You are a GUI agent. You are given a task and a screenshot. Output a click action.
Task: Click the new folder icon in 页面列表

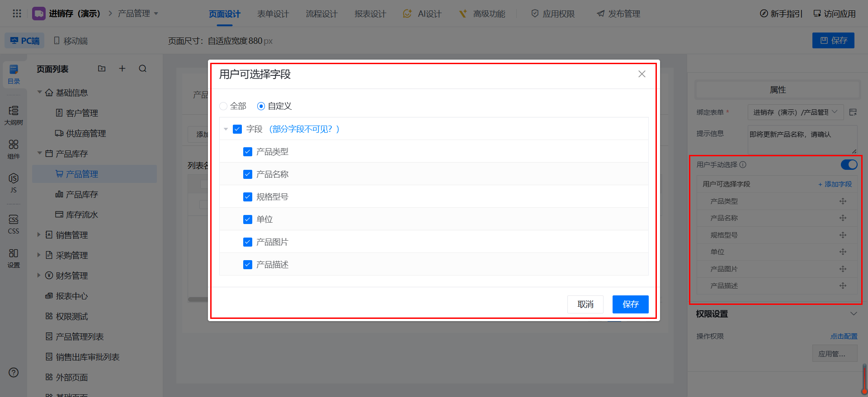point(102,69)
